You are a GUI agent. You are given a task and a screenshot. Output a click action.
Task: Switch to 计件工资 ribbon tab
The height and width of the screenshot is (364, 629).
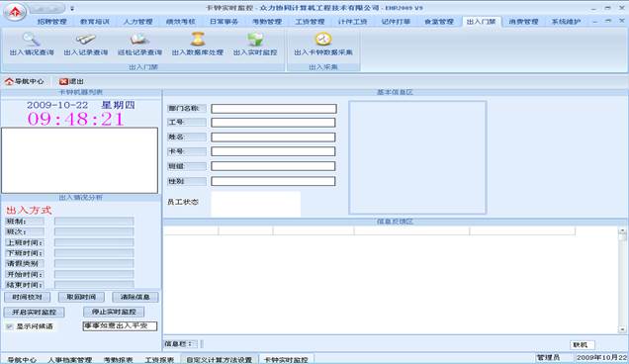[x=352, y=22]
